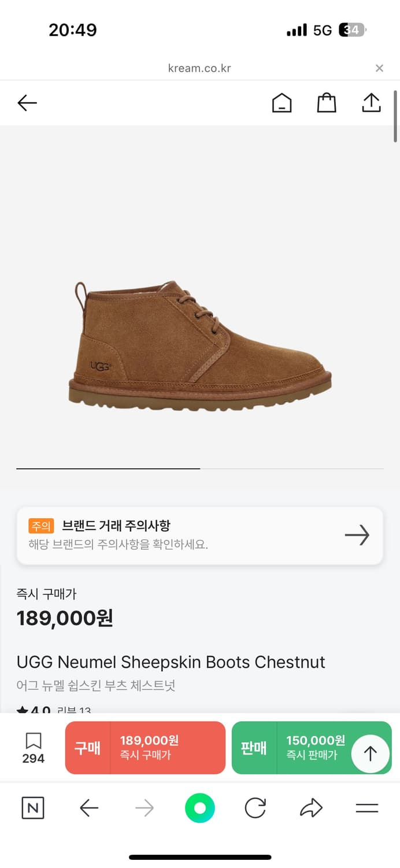
Task: Open Naver home N icon
Action: click(32, 808)
